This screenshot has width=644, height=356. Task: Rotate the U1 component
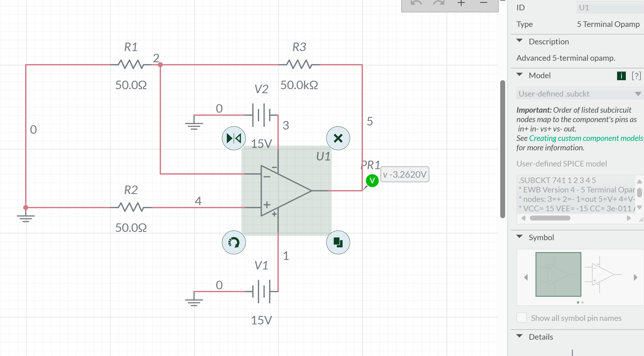click(234, 242)
